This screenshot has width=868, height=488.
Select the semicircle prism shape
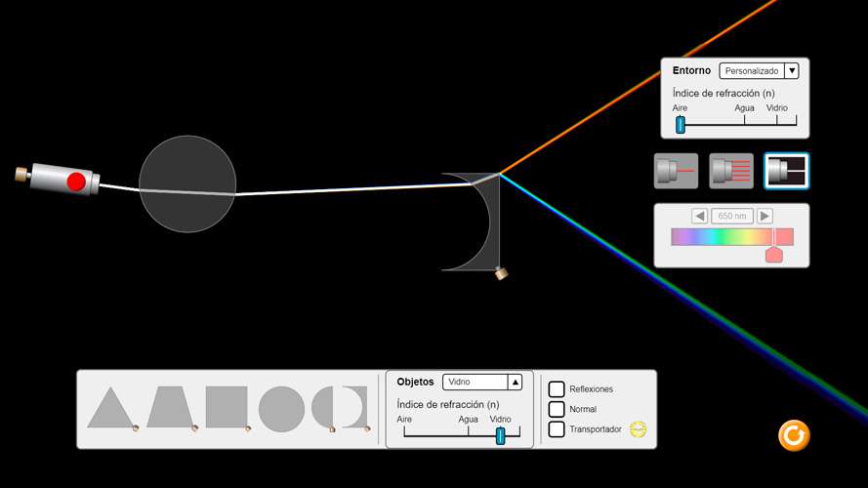pyautogui.click(x=322, y=408)
